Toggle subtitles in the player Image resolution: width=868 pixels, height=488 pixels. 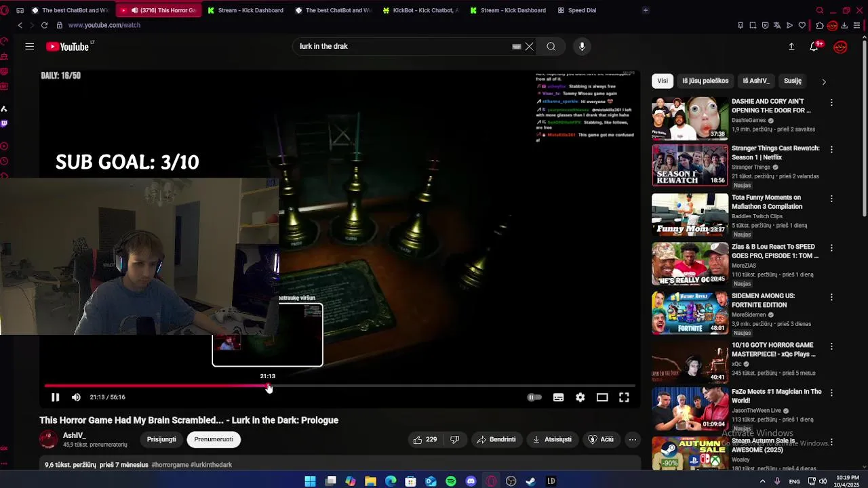(x=558, y=397)
